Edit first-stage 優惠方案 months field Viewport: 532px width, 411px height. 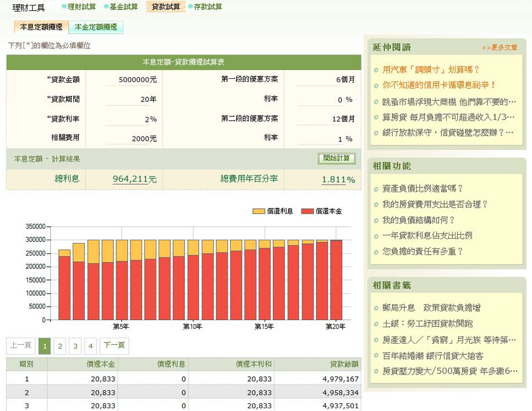click(x=326, y=80)
